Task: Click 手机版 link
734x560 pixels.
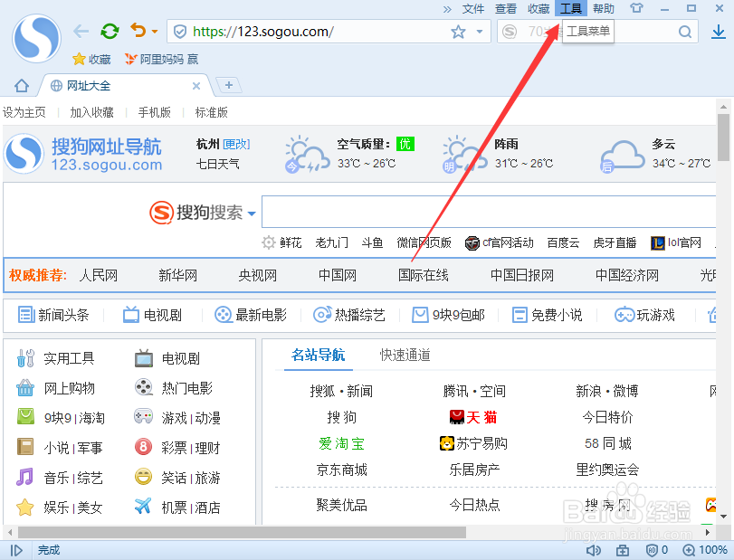Action: click(155, 112)
